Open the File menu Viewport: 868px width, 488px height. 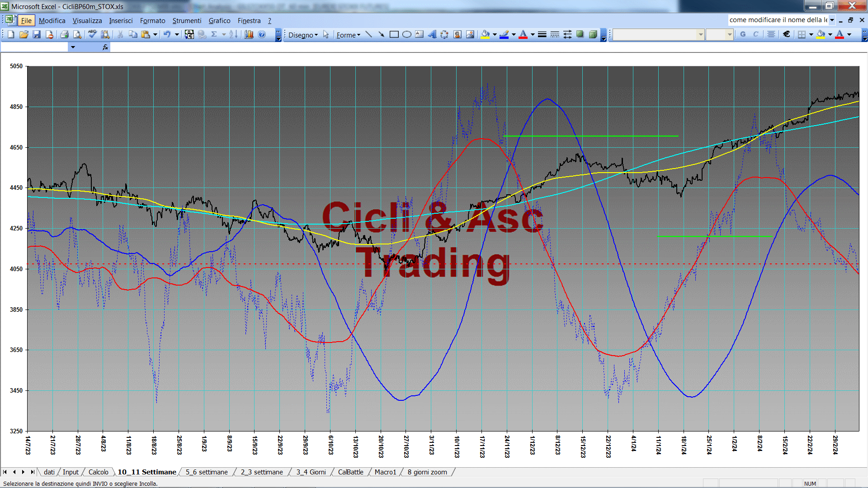pos(26,20)
